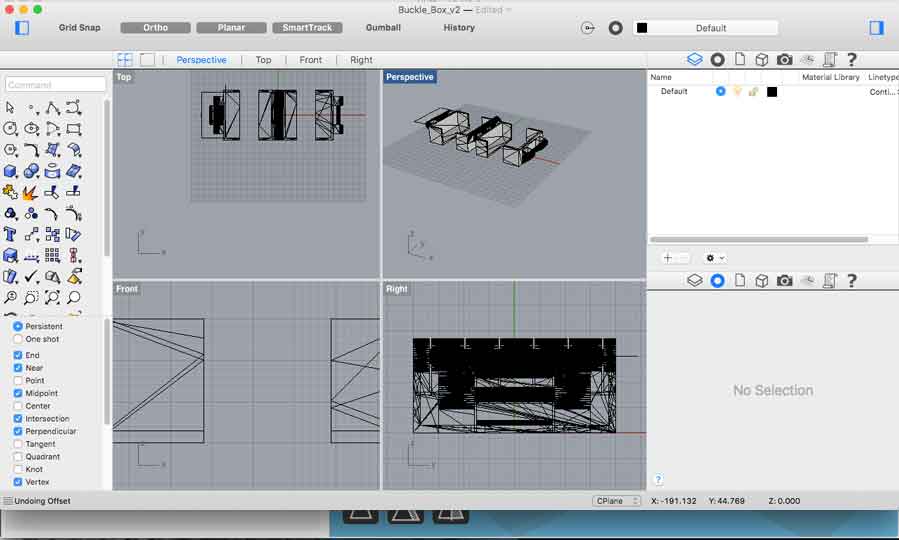Viewport: 899px width, 540px height.
Task: Open cube icon in lower inspector row
Action: [761, 280]
